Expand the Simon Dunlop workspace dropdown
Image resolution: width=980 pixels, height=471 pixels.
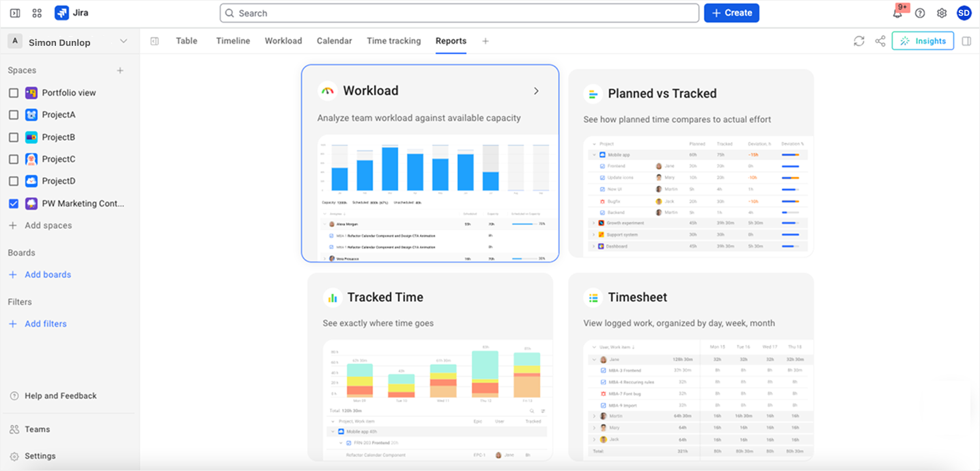click(x=124, y=42)
